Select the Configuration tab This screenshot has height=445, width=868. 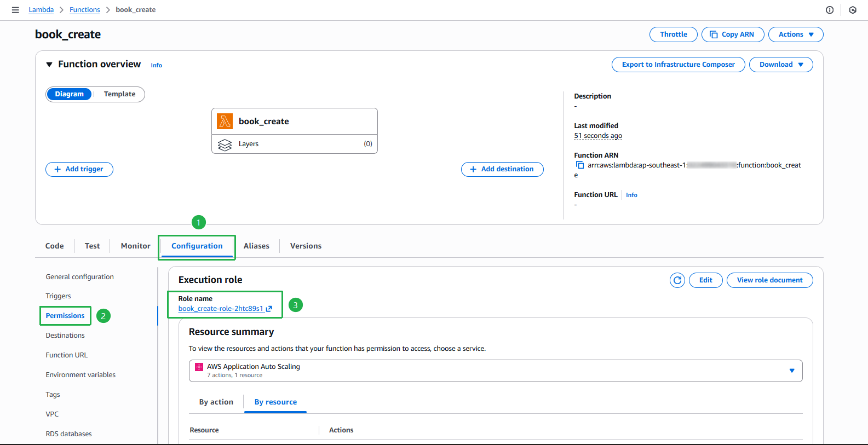point(197,246)
